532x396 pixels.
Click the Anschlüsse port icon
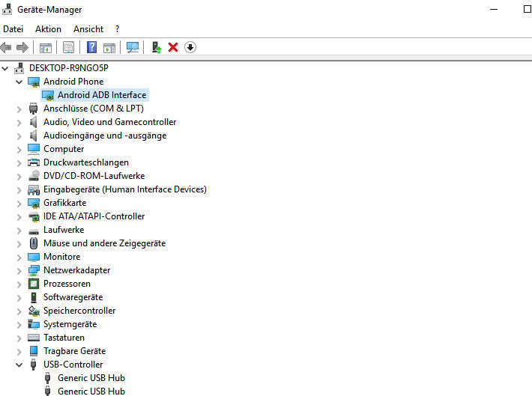[33, 109]
